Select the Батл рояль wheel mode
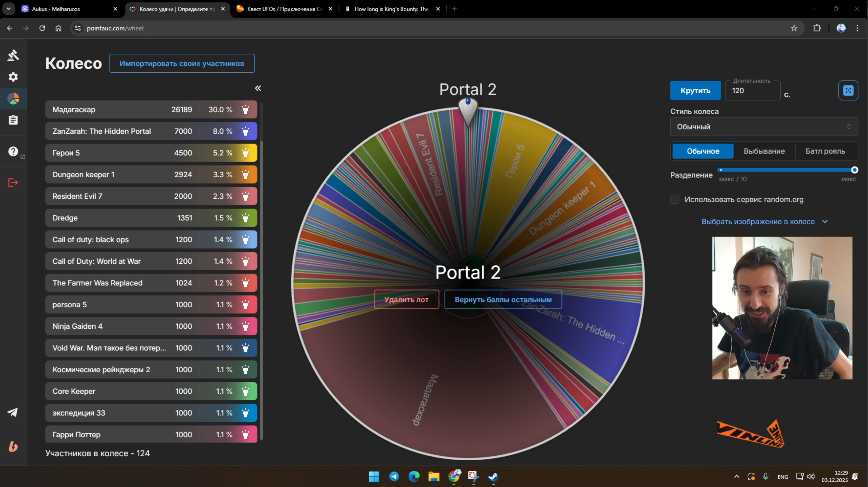The image size is (868, 487). point(825,151)
